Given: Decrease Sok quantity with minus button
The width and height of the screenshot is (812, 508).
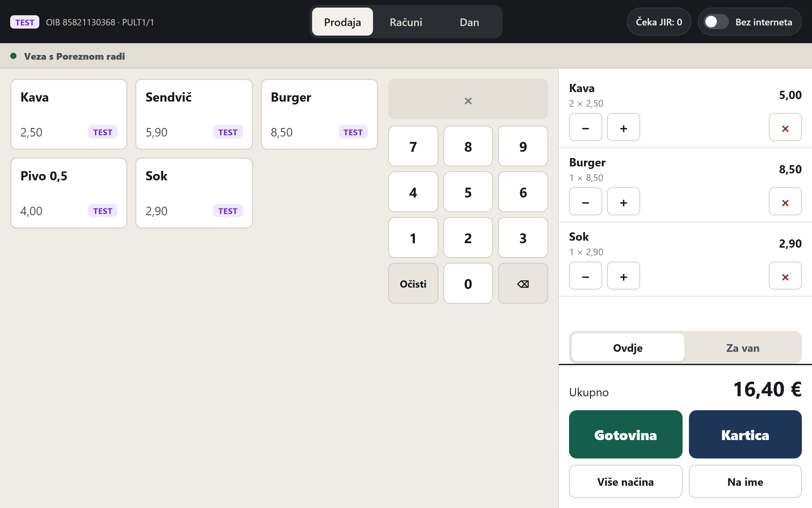Looking at the screenshot, I should click(x=585, y=276).
